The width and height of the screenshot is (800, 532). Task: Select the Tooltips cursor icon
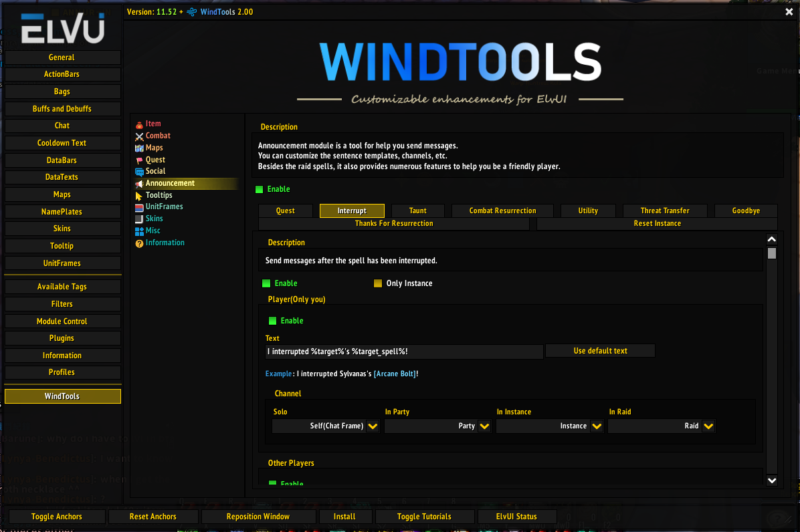139,196
